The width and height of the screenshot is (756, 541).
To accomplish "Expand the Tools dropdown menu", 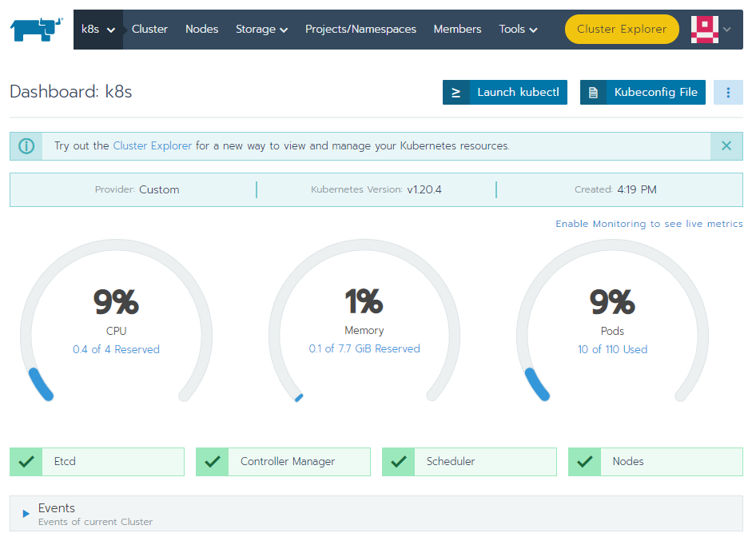I will [518, 30].
